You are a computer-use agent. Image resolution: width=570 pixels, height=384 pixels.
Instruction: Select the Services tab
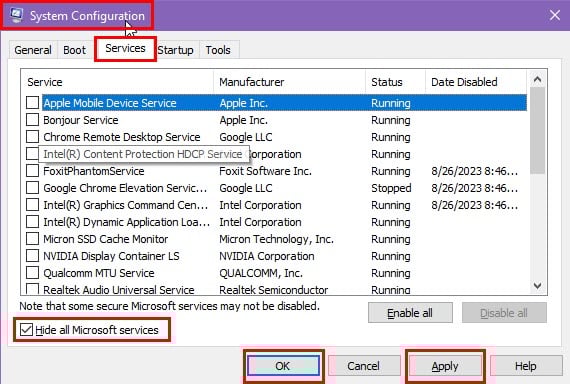tap(125, 48)
